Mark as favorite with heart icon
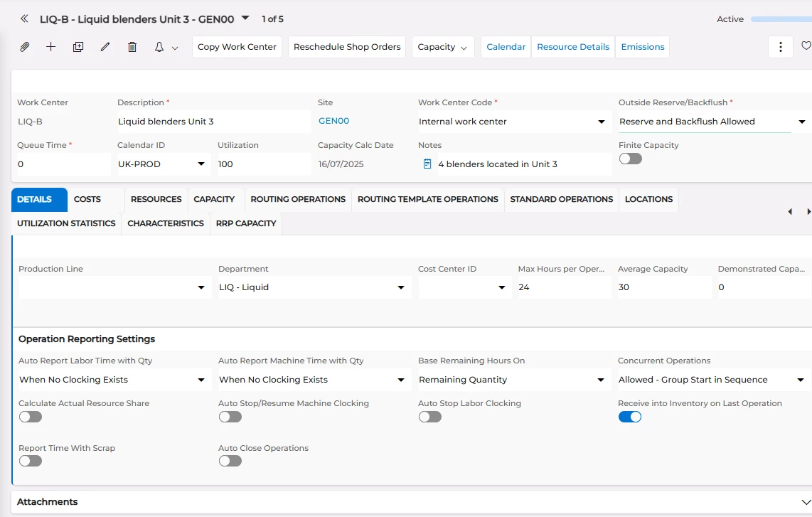812x517 pixels. (806, 46)
